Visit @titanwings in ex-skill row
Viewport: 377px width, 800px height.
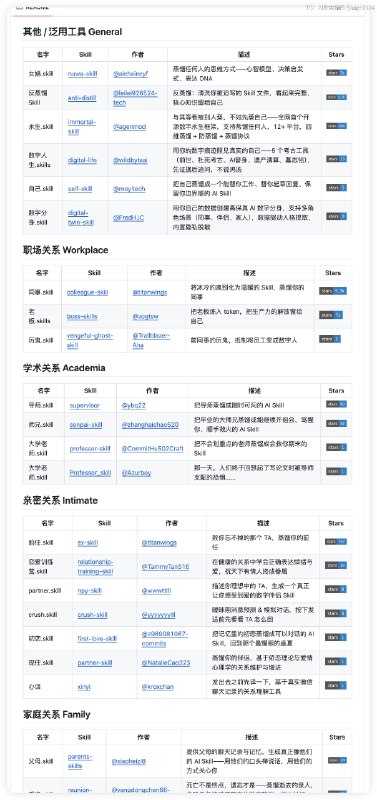point(159,543)
